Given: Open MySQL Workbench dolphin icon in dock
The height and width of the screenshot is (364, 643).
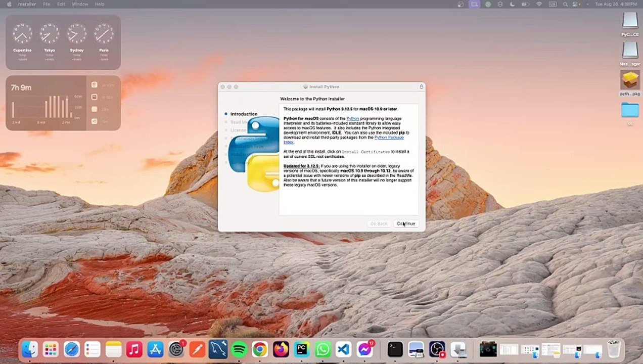Looking at the screenshot, I should coord(218,349).
